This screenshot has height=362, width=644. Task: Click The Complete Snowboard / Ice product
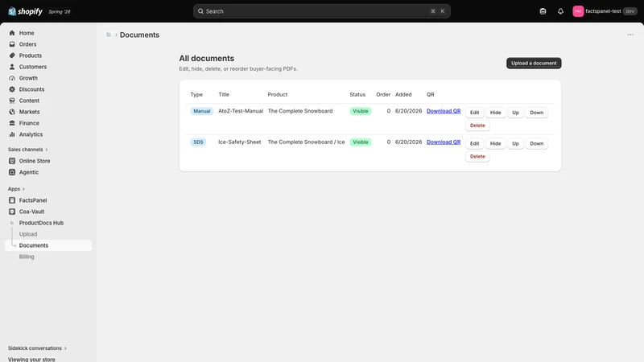pos(306,142)
